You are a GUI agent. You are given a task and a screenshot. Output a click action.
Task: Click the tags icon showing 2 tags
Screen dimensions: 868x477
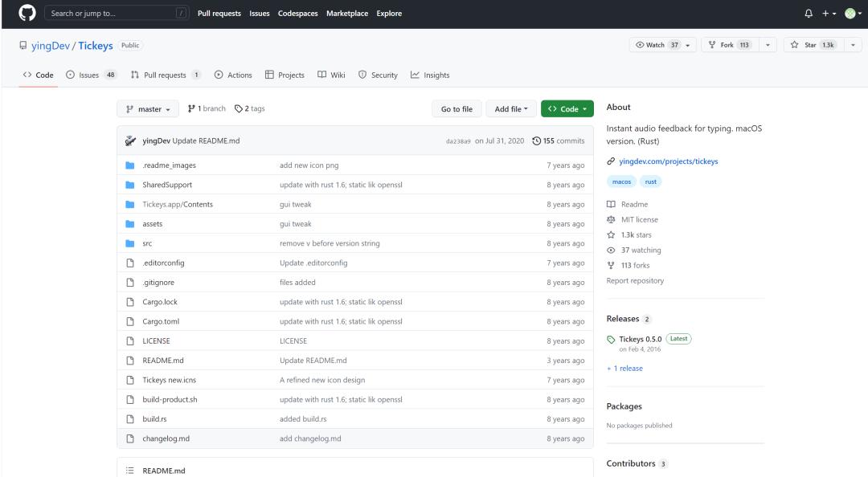[x=239, y=109]
